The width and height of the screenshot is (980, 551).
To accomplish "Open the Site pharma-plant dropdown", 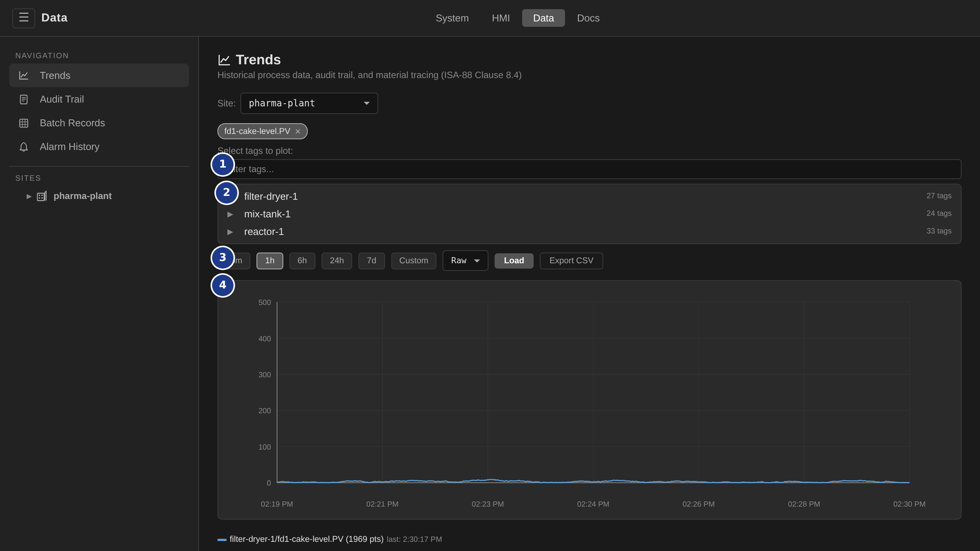I will point(309,103).
